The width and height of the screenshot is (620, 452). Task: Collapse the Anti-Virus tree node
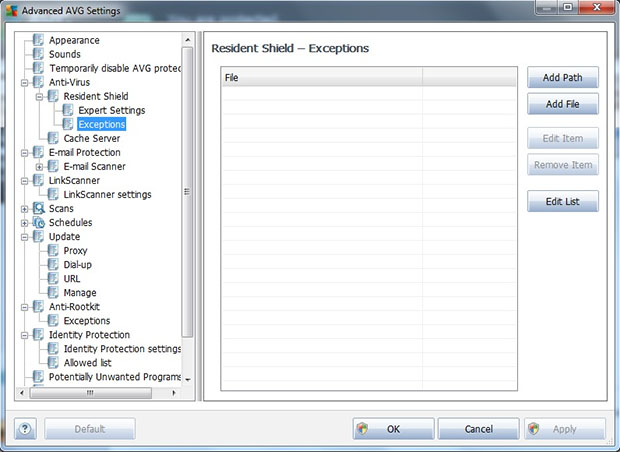(25, 83)
